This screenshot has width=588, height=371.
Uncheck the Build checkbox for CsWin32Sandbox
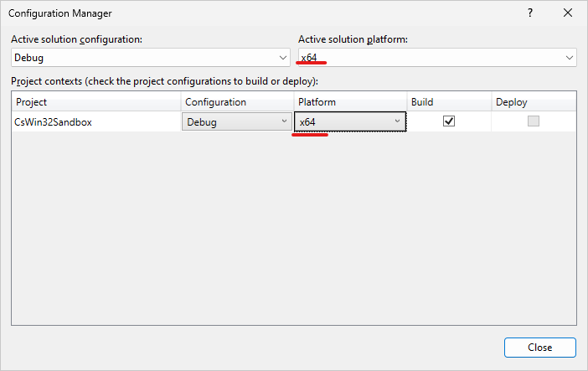tap(449, 121)
